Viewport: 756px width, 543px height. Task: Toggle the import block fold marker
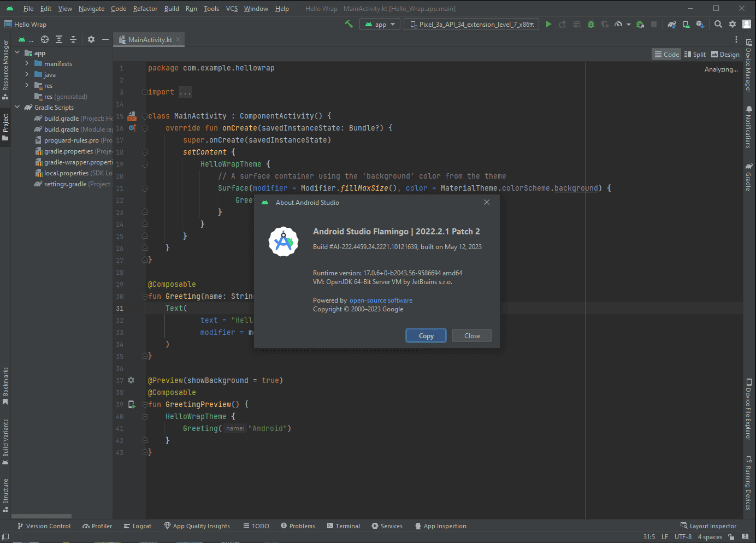(x=145, y=92)
